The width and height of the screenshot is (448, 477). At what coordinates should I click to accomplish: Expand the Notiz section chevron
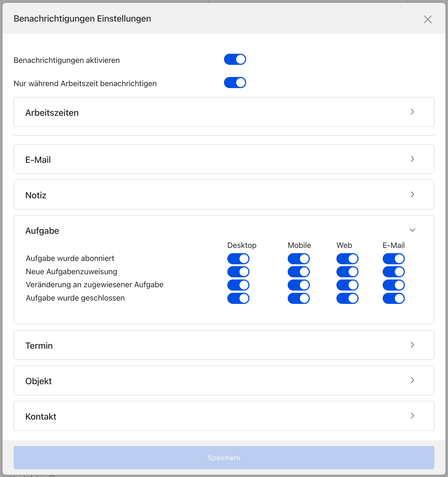pyautogui.click(x=412, y=194)
